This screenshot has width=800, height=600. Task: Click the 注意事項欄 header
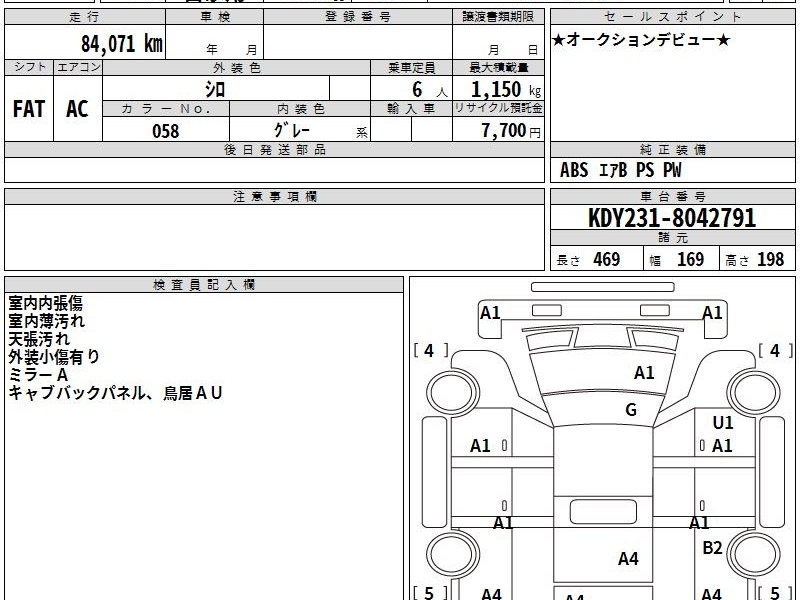click(274, 196)
